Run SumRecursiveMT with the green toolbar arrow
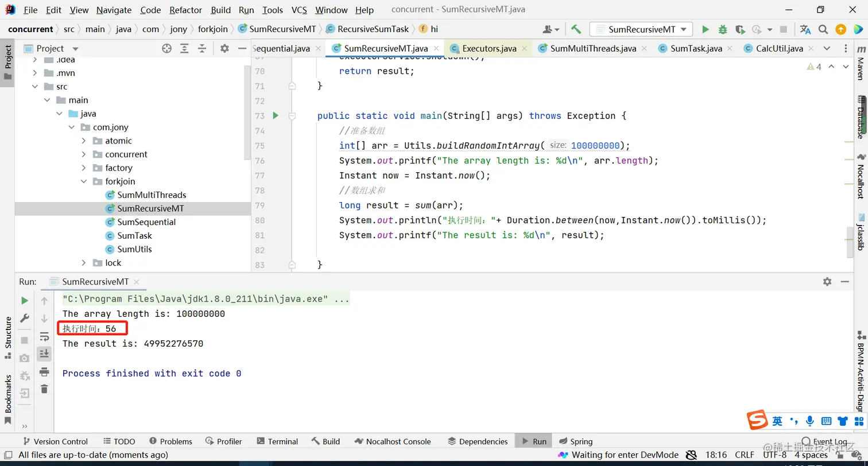The width and height of the screenshot is (868, 466). click(706, 29)
